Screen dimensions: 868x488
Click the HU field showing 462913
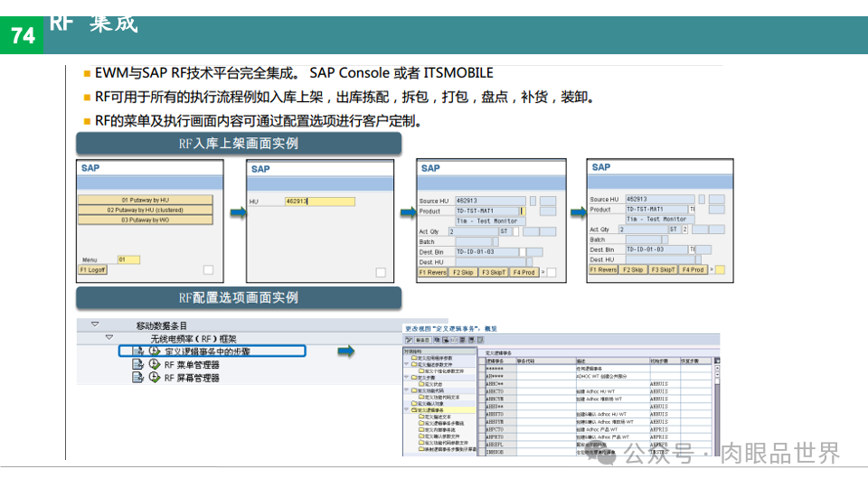(x=320, y=202)
